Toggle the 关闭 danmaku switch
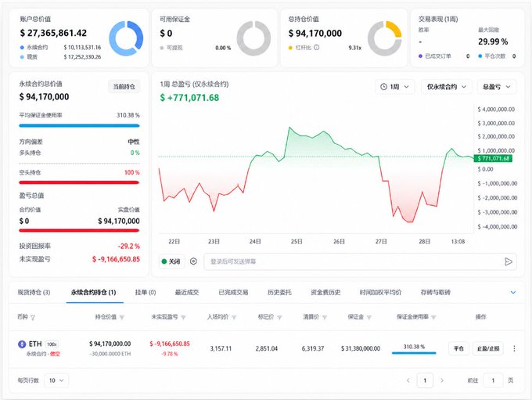532x400 pixels. click(171, 261)
